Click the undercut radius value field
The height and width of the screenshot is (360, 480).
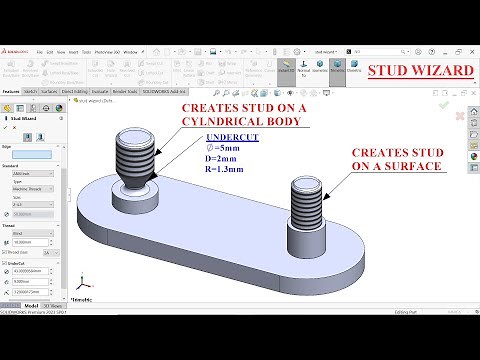30,292
